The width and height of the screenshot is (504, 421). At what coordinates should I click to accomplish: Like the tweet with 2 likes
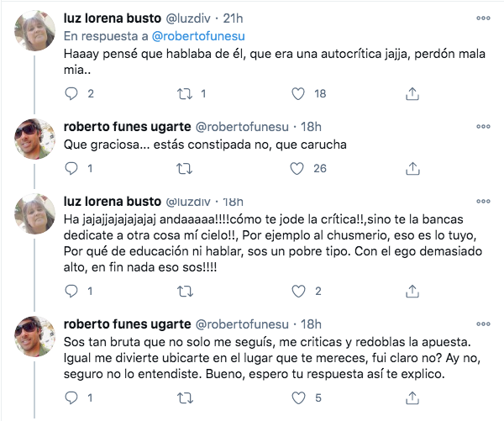[293, 292]
